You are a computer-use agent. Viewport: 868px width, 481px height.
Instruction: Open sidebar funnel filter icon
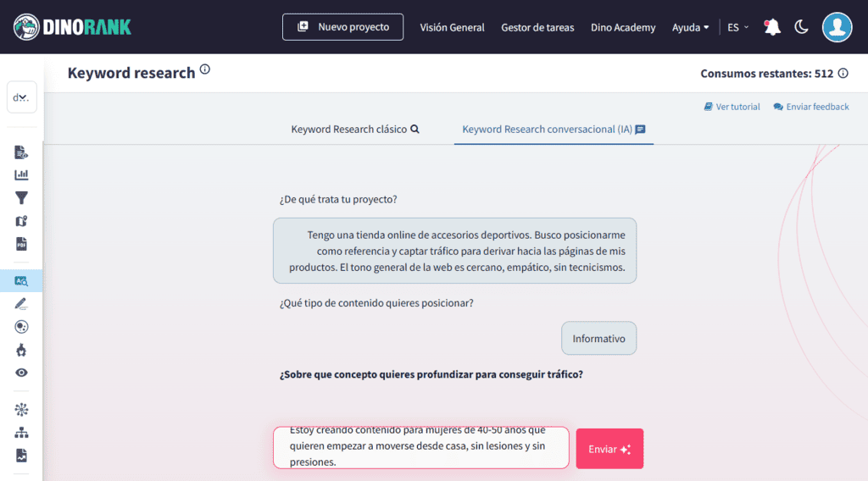pyautogui.click(x=21, y=198)
